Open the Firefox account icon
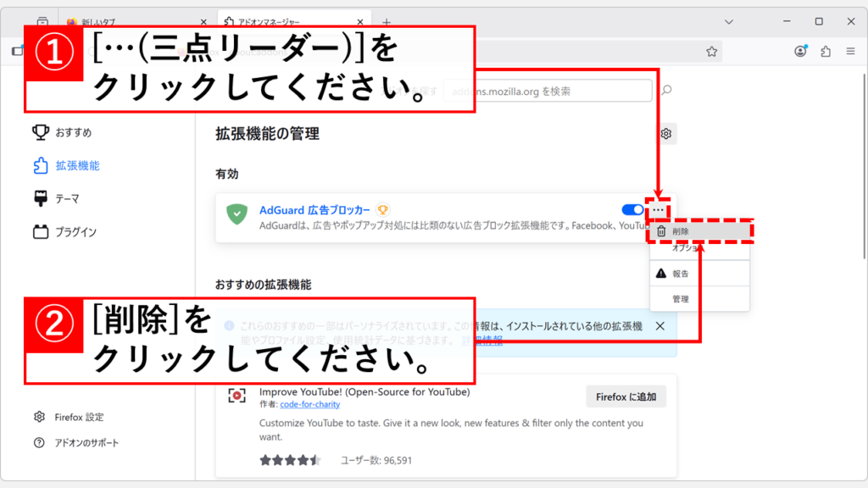 point(800,52)
